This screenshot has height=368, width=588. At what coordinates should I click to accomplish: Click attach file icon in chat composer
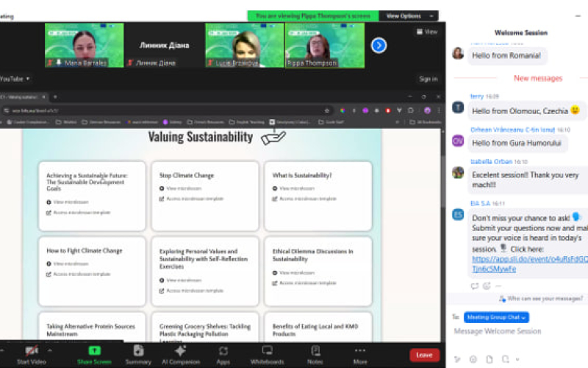pyautogui.click(x=490, y=359)
